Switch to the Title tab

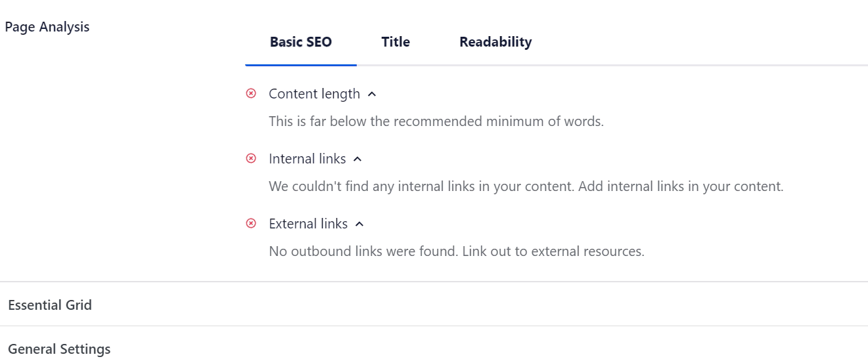396,42
